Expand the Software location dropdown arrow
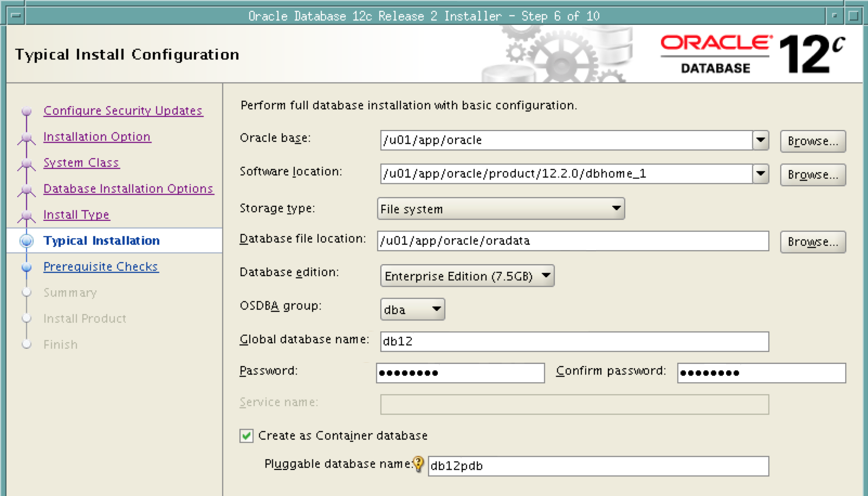The image size is (868, 496). (761, 174)
